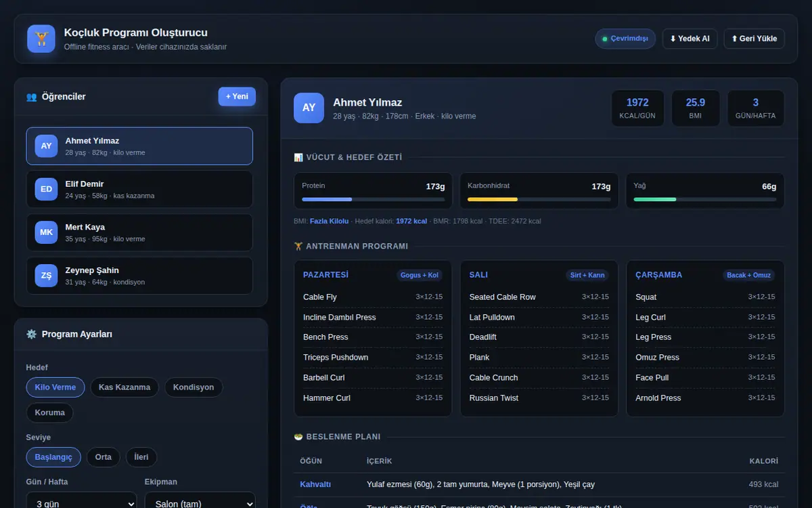The width and height of the screenshot is (812, 508).
Task: Select the Kas Kazanma goal chip
Action: pos(125,387)
